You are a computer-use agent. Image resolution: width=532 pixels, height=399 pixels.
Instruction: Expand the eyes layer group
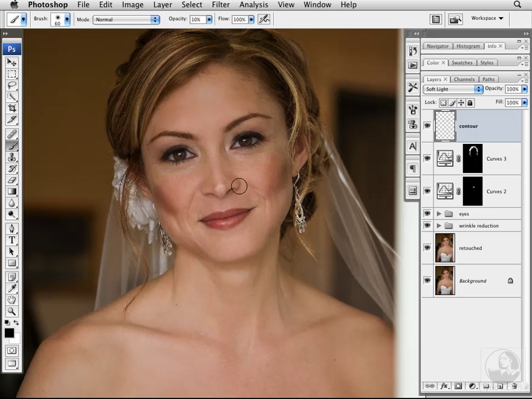[439, 214]
